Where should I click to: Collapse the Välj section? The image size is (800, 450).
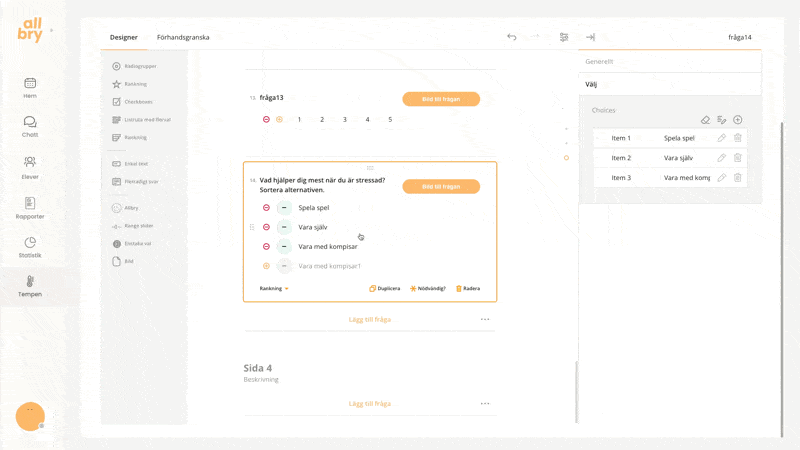[669, 85]
